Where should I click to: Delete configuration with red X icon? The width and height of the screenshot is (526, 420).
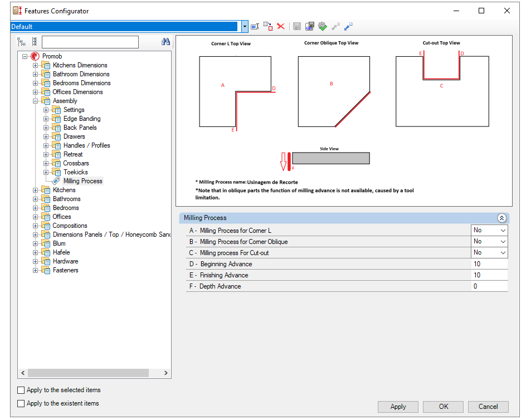[x=281, y=27]
